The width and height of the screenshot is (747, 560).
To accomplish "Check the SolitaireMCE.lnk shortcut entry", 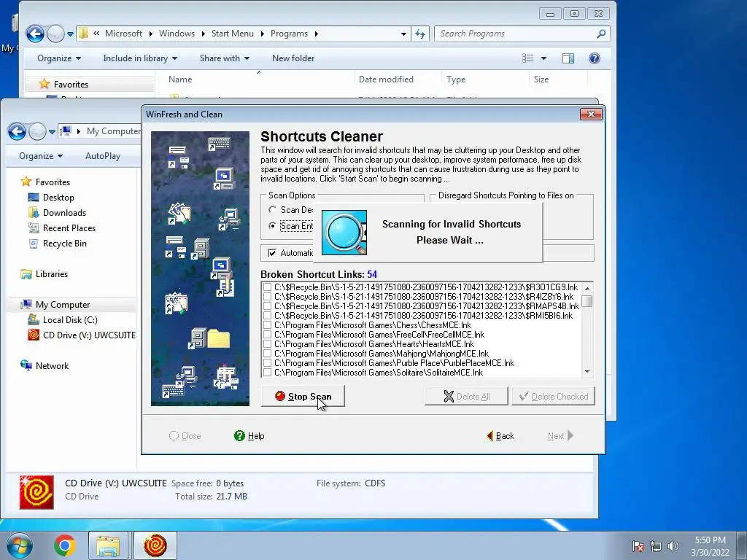I will [267, 373].
